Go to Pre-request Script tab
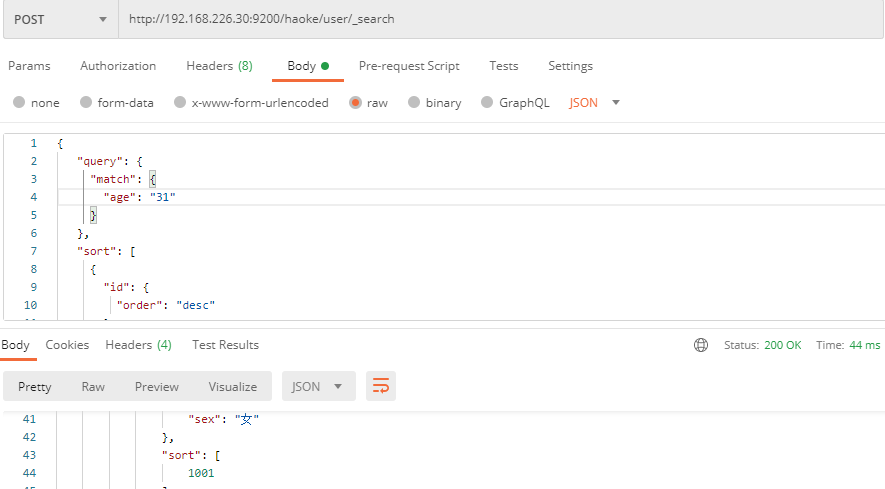Viewport: 885px width, 489px height. (x=409, y=66)
